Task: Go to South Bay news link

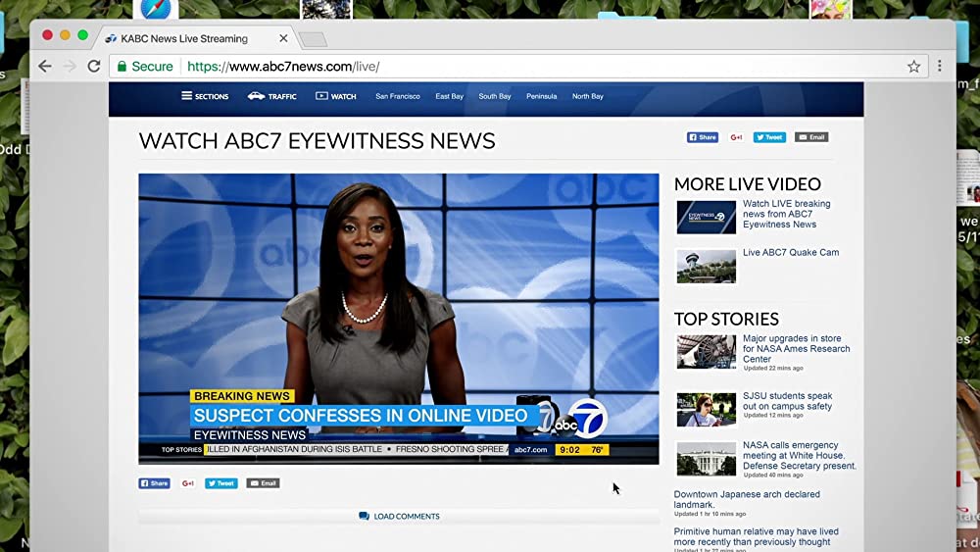Action: point(494,96)
